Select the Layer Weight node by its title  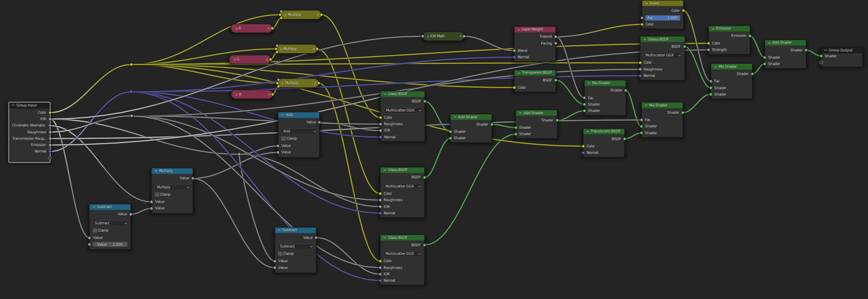(532, 29)
